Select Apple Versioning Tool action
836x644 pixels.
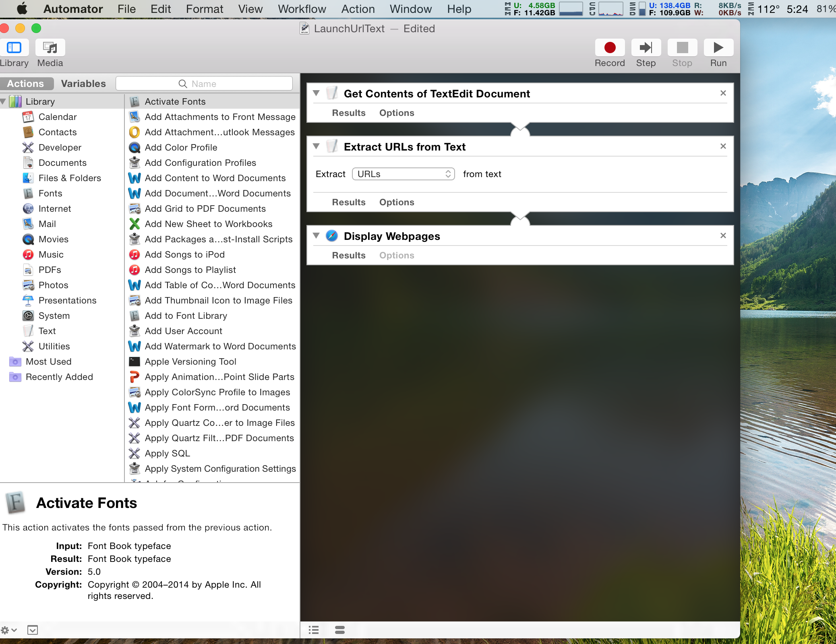coord(190,361)
